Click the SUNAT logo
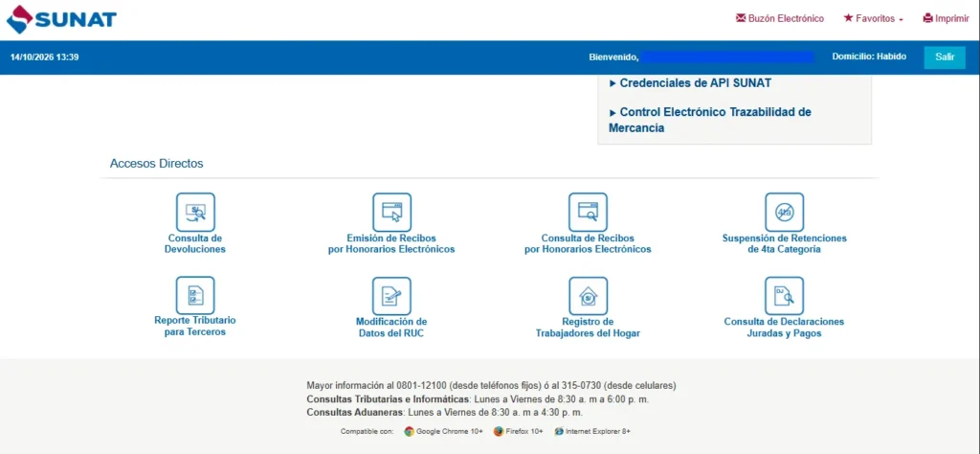Screen dimensions: 980x454 coord(61,19)
